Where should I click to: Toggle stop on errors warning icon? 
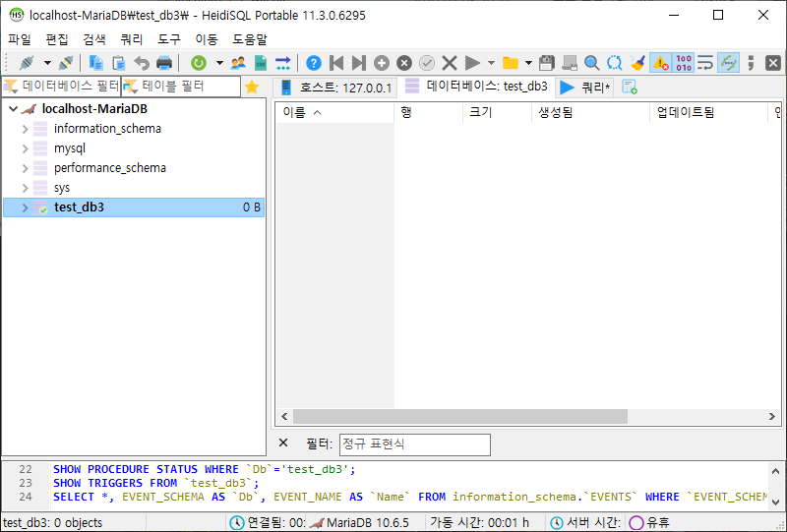(x=660, y=63)
